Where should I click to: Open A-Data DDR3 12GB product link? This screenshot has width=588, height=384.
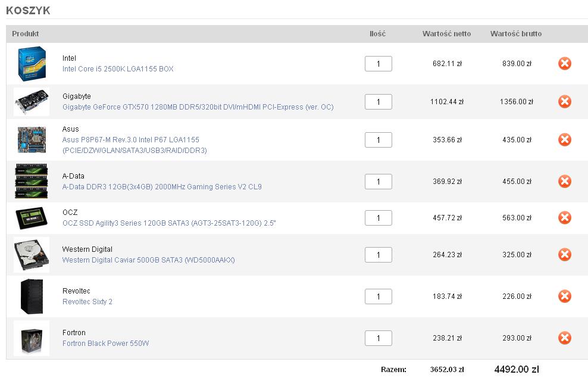(162, 187)
